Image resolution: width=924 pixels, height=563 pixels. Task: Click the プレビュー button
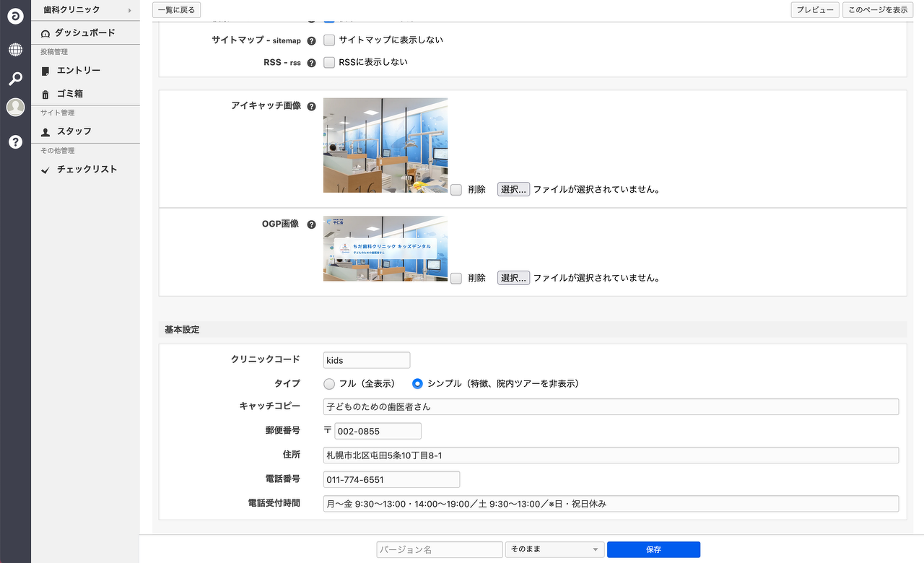pyautogui.click(x=815, y=10)
